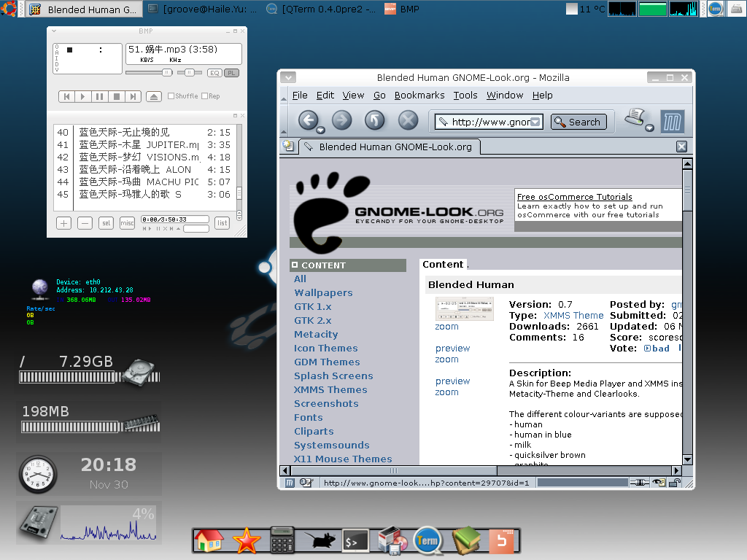Go back with the Mozilla Back arrow

coord(309,120)
